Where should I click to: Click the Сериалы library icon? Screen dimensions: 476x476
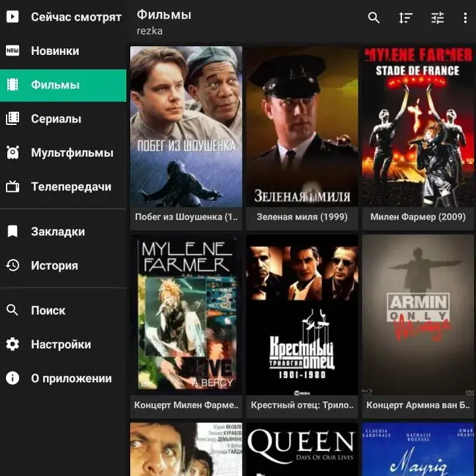13,119
